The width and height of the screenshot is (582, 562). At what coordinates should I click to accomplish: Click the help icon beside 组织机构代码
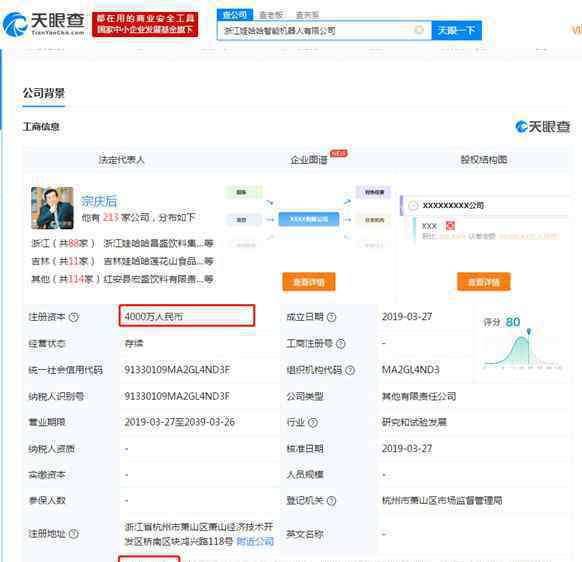coord(350,370)
